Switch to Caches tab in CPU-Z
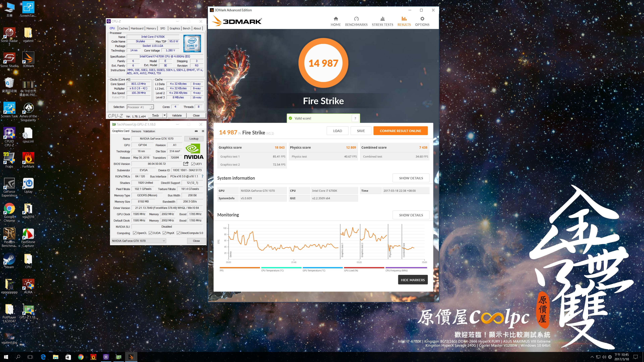The image size is (644, 362). point(123,28)
